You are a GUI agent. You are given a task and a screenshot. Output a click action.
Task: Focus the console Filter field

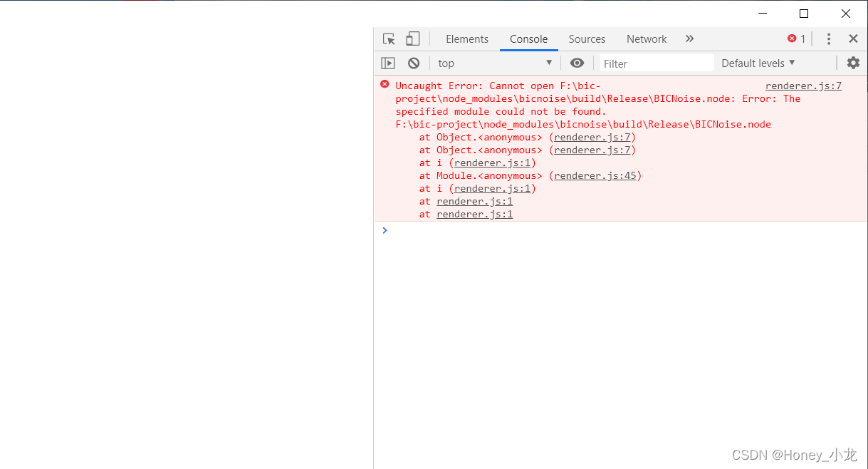tap(657, 63)
